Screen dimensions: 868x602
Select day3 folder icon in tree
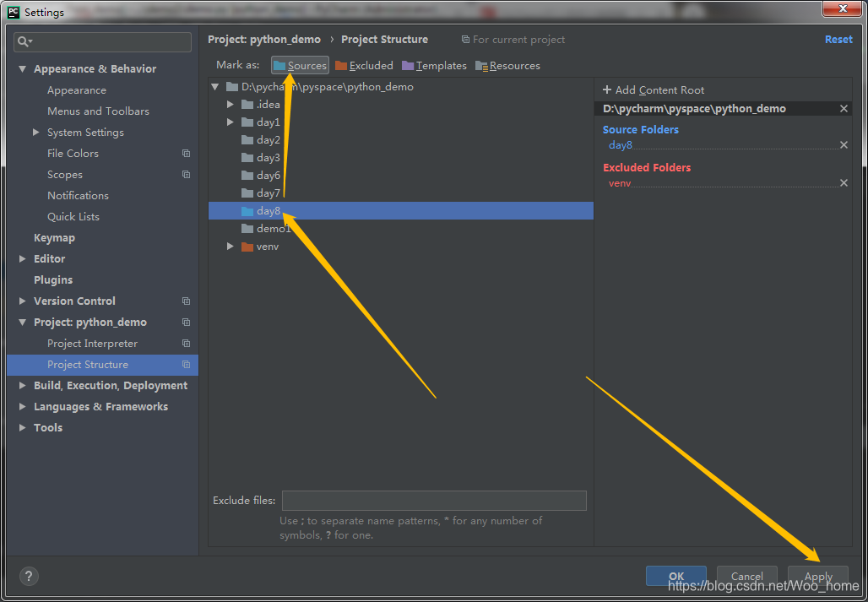(x=247, y=158)
